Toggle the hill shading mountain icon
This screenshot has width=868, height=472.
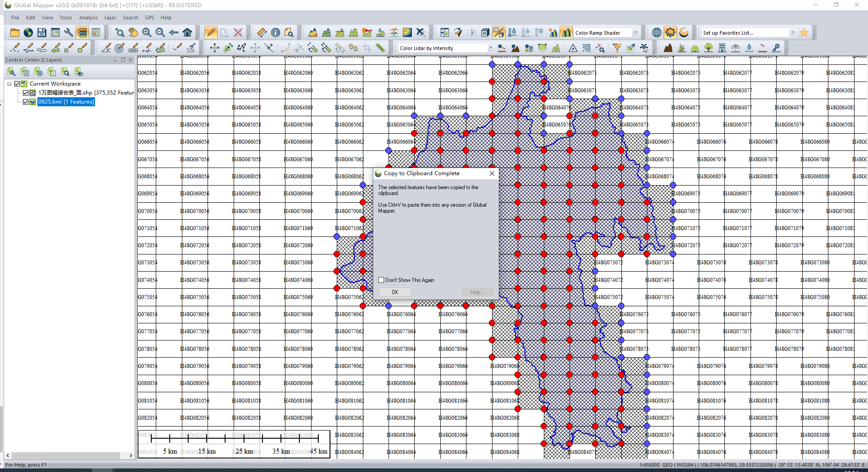coord(566,32)
